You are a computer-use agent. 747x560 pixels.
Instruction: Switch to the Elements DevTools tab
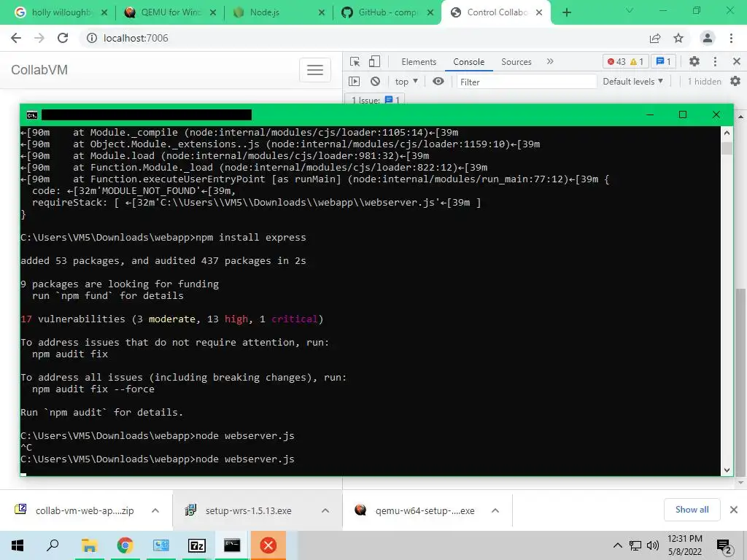coord(418,62)
